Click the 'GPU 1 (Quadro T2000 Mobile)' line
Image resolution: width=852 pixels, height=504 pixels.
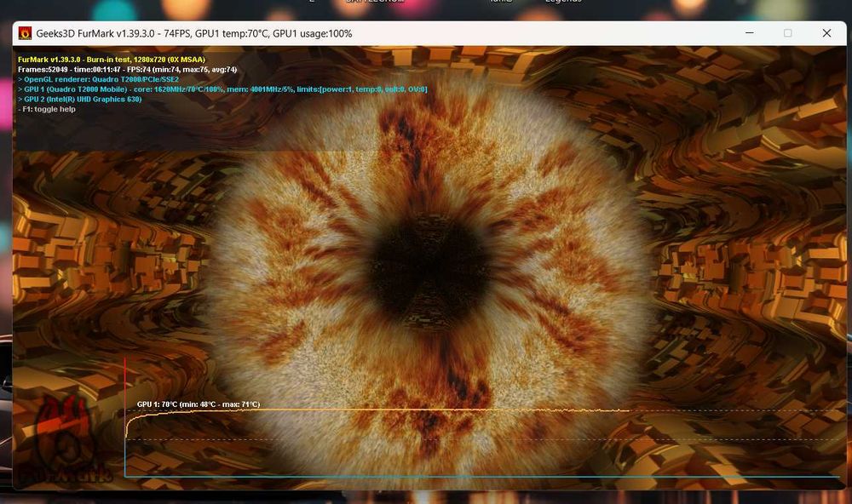tap(222, 89)
